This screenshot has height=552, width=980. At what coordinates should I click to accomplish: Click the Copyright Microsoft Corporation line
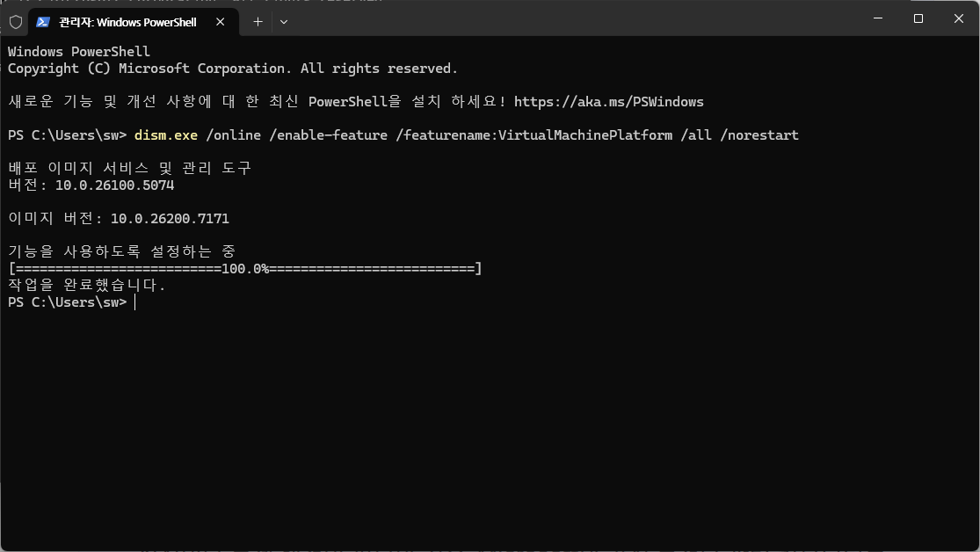pos(233,69)
